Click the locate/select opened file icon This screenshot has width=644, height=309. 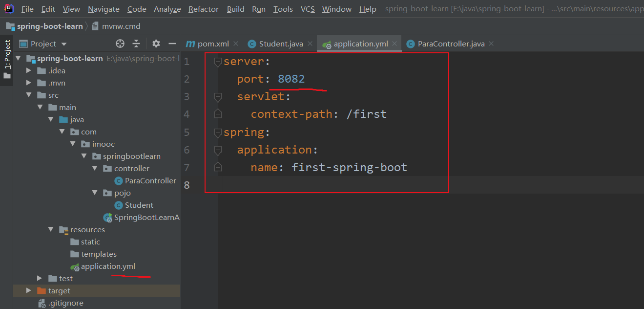point(120,44)
